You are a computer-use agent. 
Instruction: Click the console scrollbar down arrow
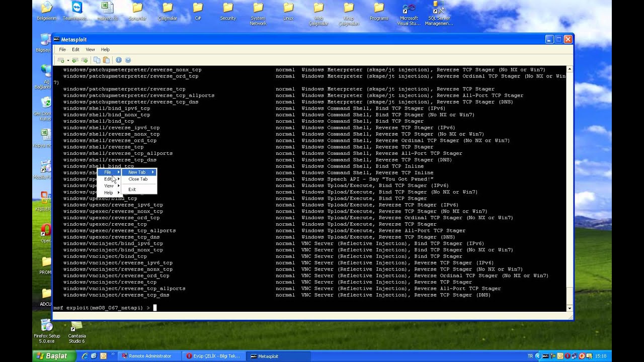pos(570,308)
